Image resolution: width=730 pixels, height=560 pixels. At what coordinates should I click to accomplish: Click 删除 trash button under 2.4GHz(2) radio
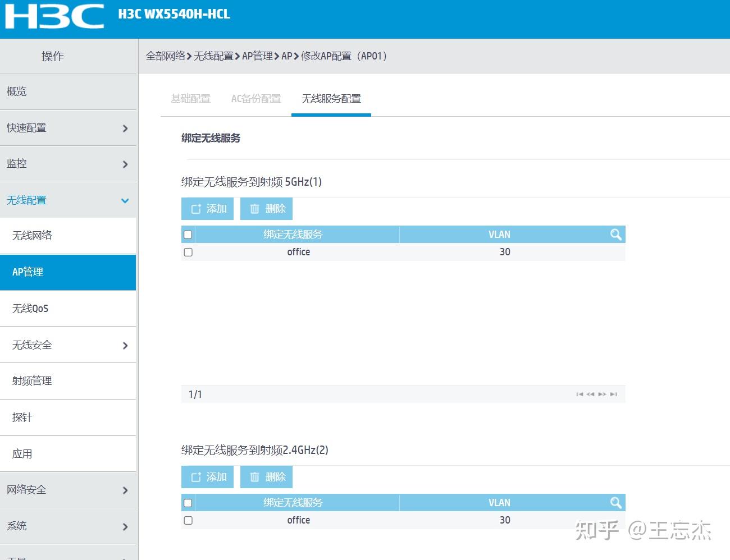266,477
